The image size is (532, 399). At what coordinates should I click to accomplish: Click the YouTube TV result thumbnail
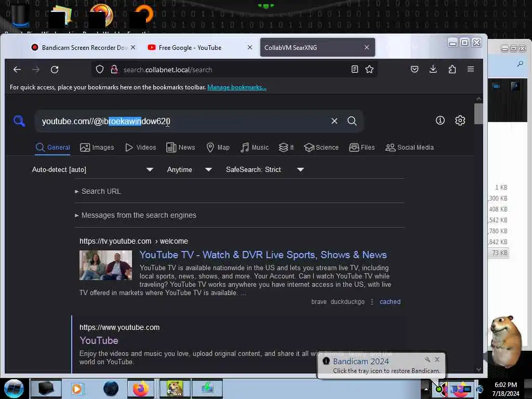[105, 265]
